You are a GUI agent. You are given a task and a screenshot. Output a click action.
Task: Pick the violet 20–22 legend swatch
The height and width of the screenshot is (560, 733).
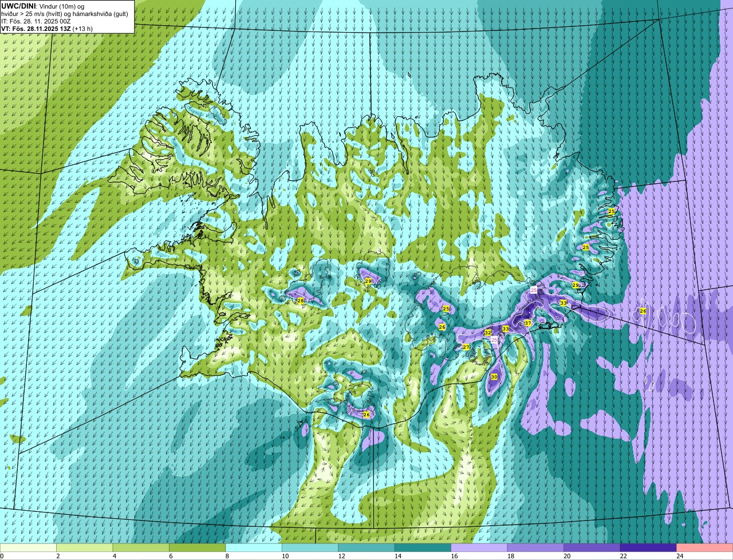(x=592, y=547)
